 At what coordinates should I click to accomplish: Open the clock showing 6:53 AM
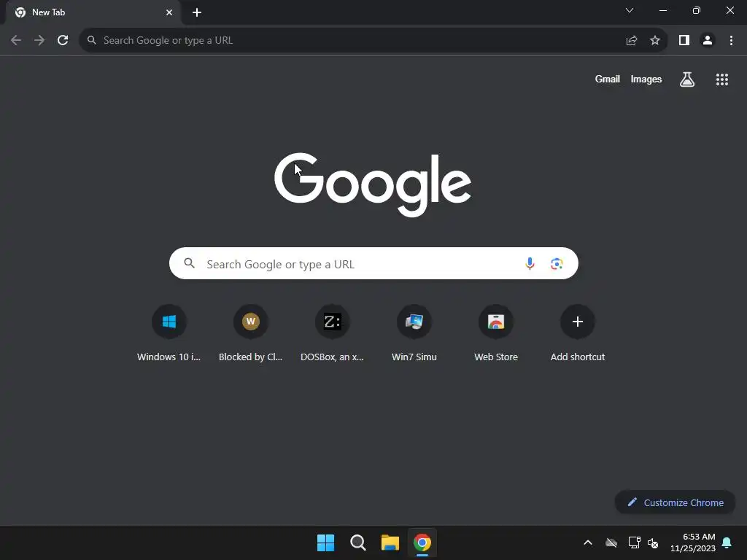[693, 542]
